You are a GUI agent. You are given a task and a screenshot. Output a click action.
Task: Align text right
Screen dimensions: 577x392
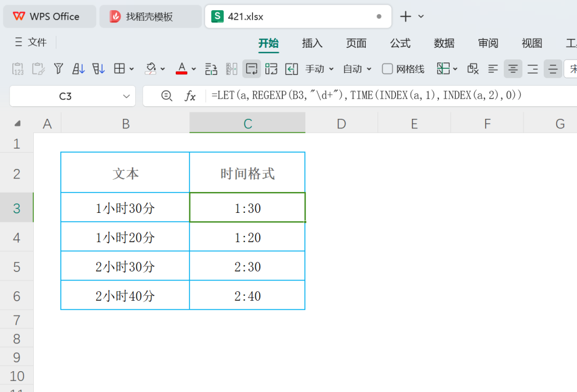tap(533, 69)
